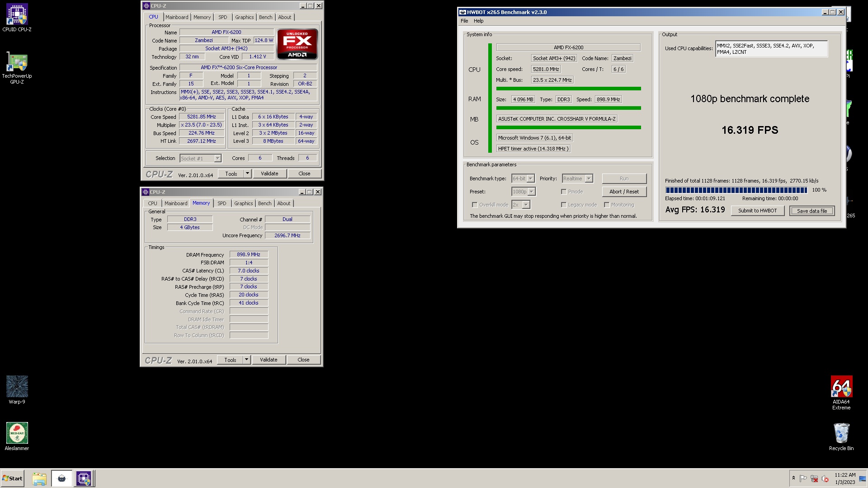Click the green RAM info bar

(x=568, y=108)
